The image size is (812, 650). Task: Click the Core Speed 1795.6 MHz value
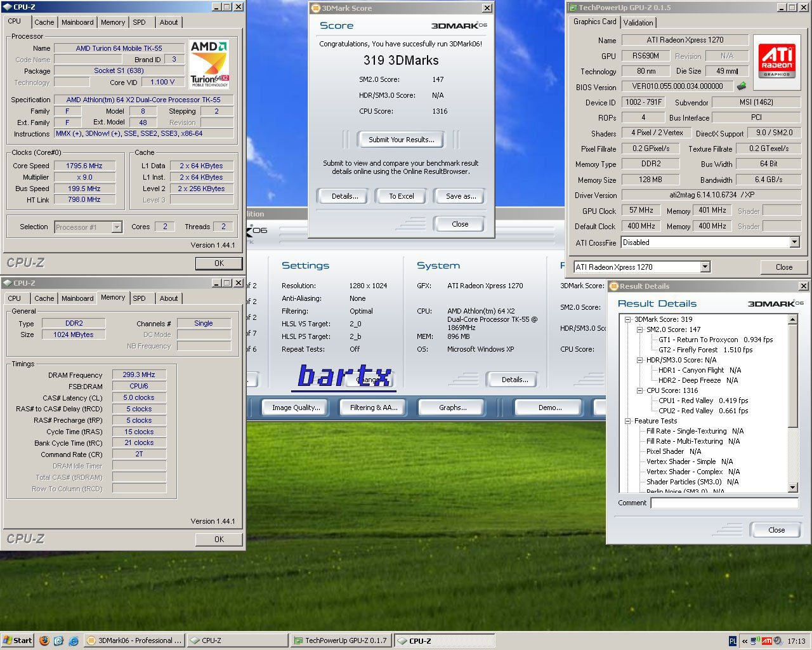coord(84,166)
